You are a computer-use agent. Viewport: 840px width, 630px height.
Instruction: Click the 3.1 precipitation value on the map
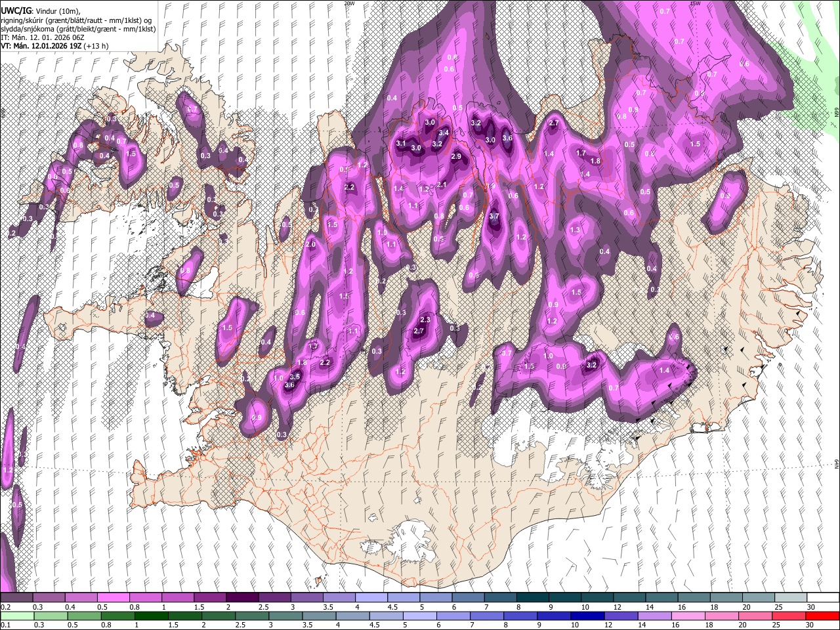(402, 143)
